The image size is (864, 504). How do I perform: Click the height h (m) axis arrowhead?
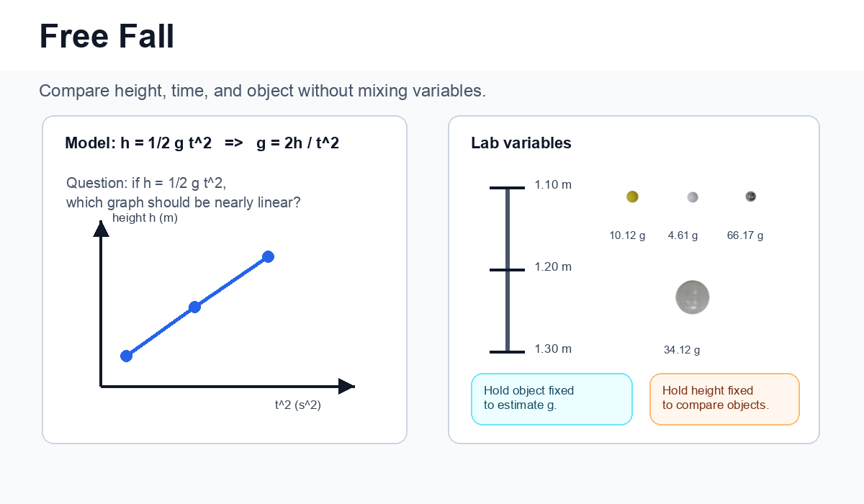pyautogui.click(x=102, y=228)
